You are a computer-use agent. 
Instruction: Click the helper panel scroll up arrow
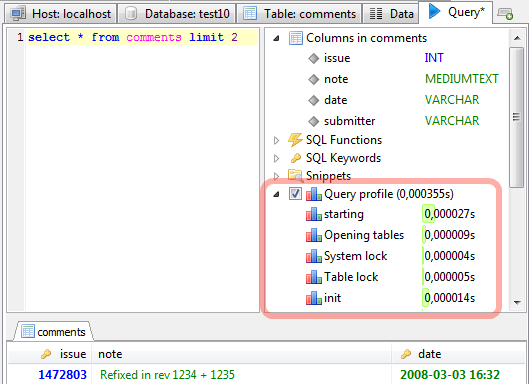coord(517,38)
